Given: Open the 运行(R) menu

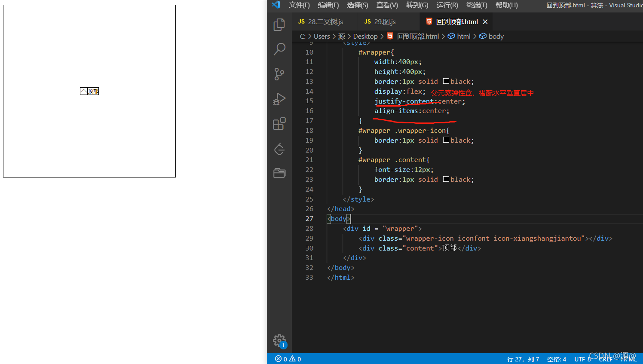Looking at the screenshot, I should (x=447, y=5).
